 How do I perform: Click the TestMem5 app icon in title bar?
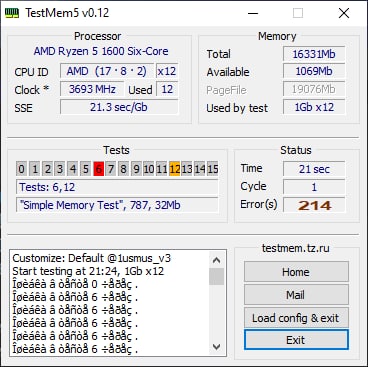point(12,13)
